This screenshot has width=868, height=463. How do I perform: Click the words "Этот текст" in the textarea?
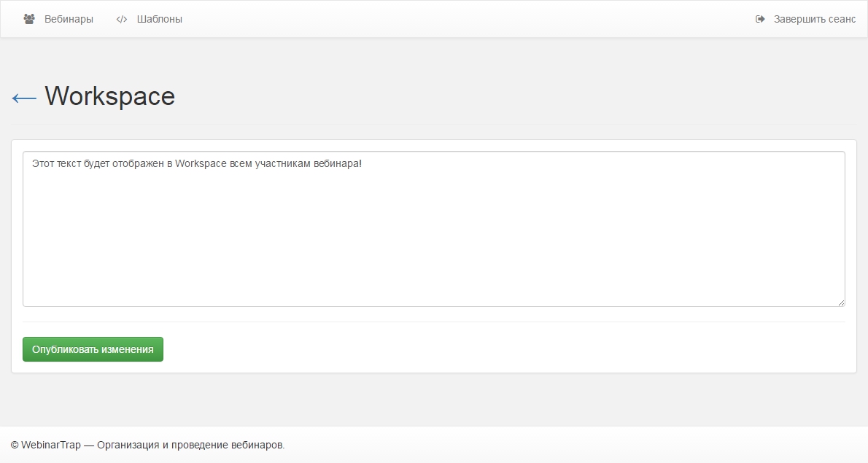tap(55, 163)
